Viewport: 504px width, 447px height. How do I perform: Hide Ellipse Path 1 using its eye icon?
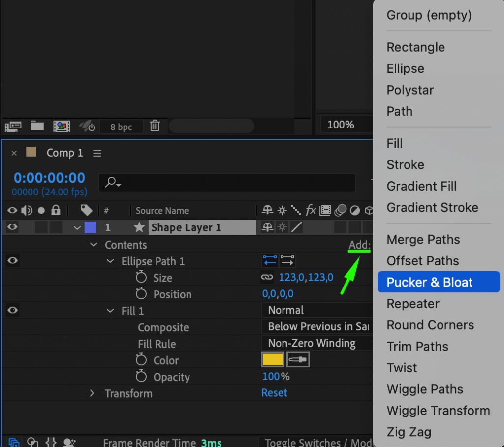pos(12,261)
